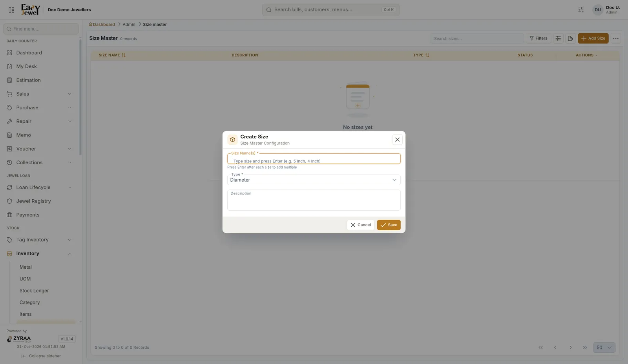The width and height of the screenshot is (628, 364).
Task: Click the EasyJewel logo
Action: [31, 10]
